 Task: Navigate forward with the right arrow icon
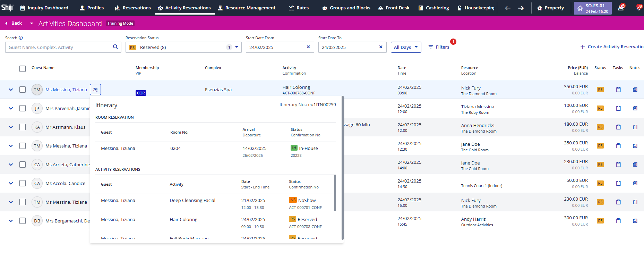(521, 8)
